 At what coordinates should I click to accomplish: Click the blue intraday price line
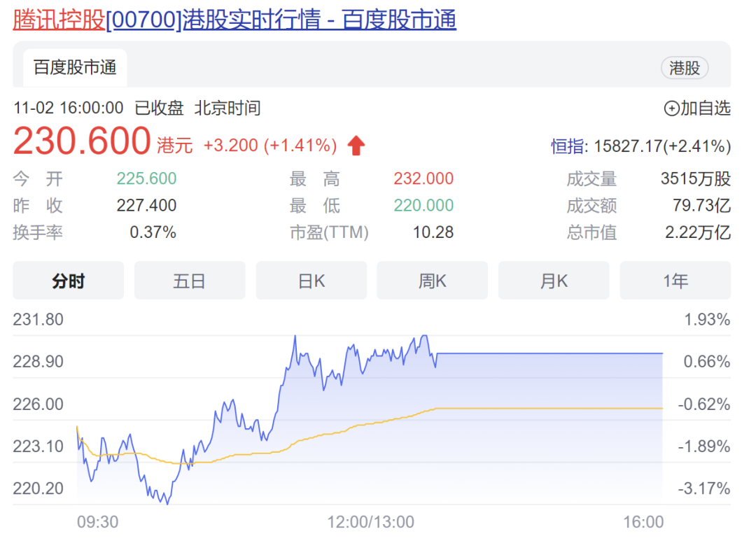(549, 353)
